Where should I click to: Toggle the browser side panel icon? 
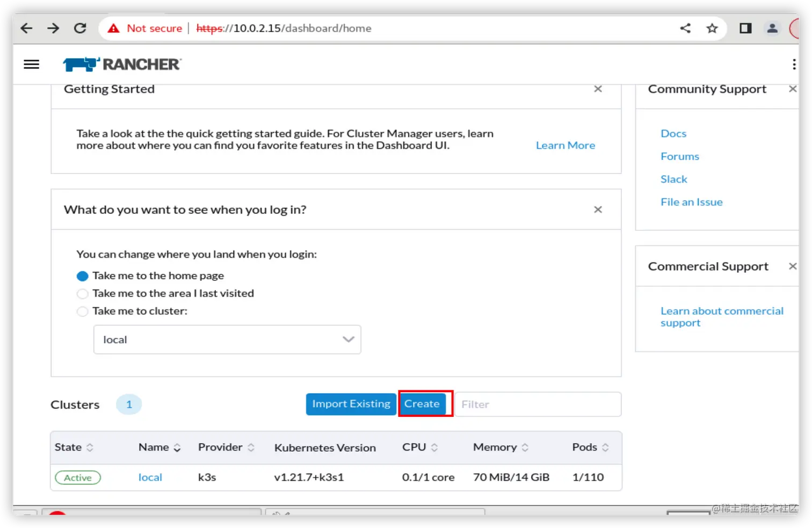(745, 28)
